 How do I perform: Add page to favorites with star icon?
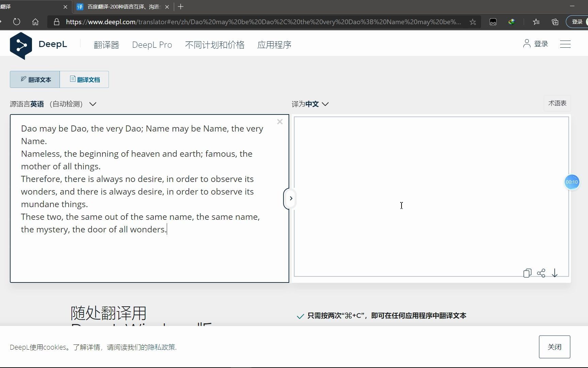(473, 22)
